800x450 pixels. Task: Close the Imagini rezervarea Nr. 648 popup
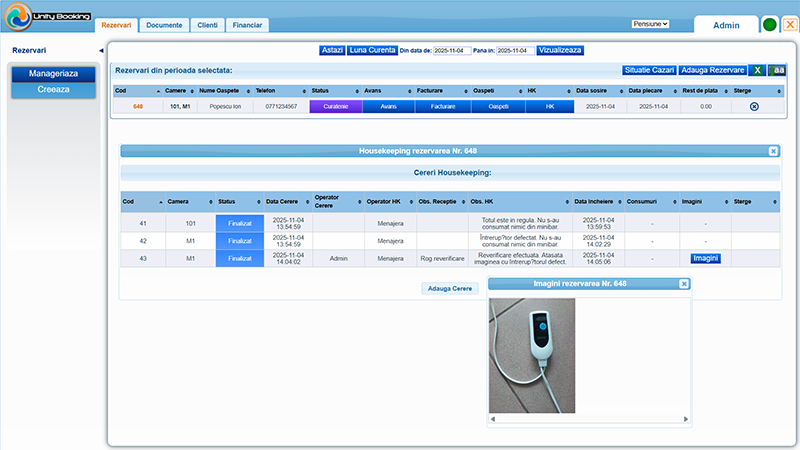pos(684,284)
